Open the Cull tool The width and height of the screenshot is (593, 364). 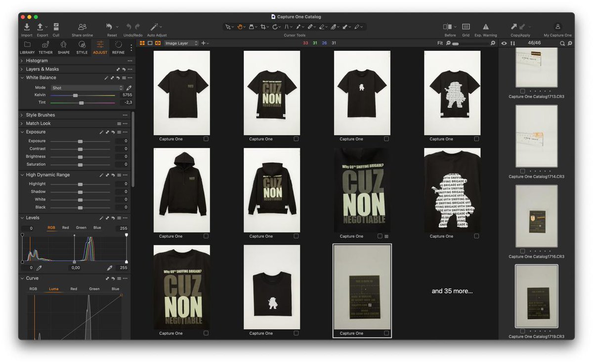[x=56, y=27]
